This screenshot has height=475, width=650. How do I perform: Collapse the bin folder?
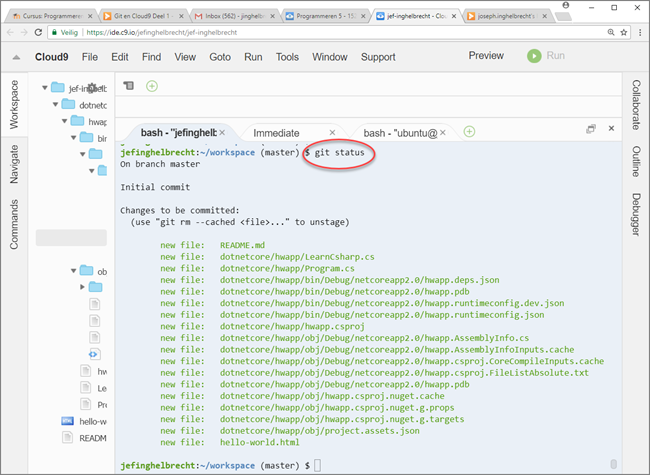[x=73, y=138]
